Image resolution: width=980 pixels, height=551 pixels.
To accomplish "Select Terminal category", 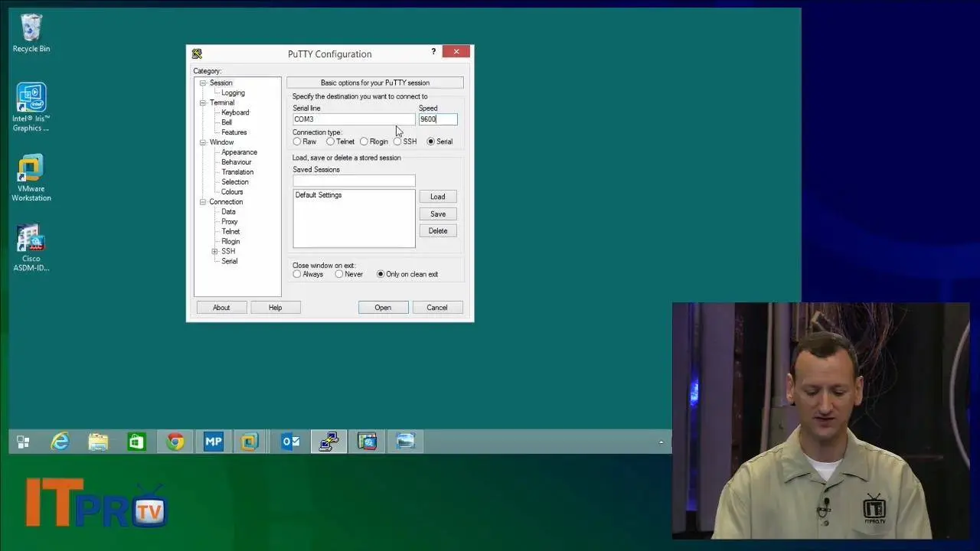I will click(222, 103).
